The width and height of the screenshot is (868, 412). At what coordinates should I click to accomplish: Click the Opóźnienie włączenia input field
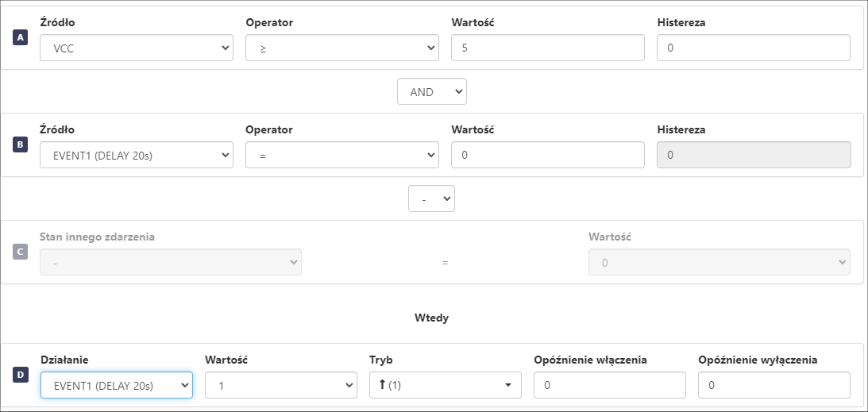610,385
